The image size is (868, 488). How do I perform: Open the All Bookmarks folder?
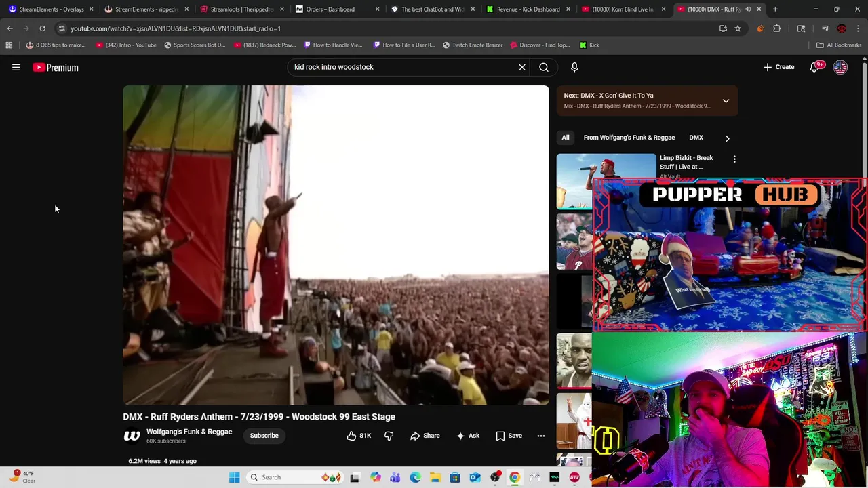pos(839,45)
